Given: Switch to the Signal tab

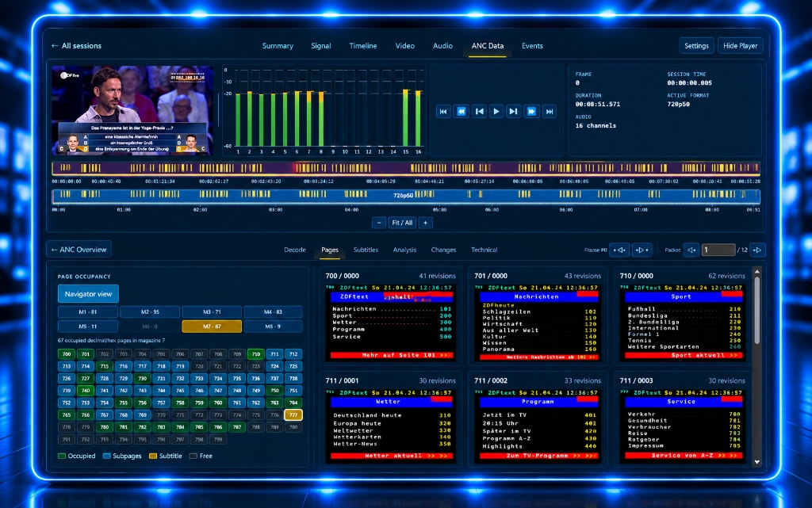Looking at the screenshot, I should [321, 45].
